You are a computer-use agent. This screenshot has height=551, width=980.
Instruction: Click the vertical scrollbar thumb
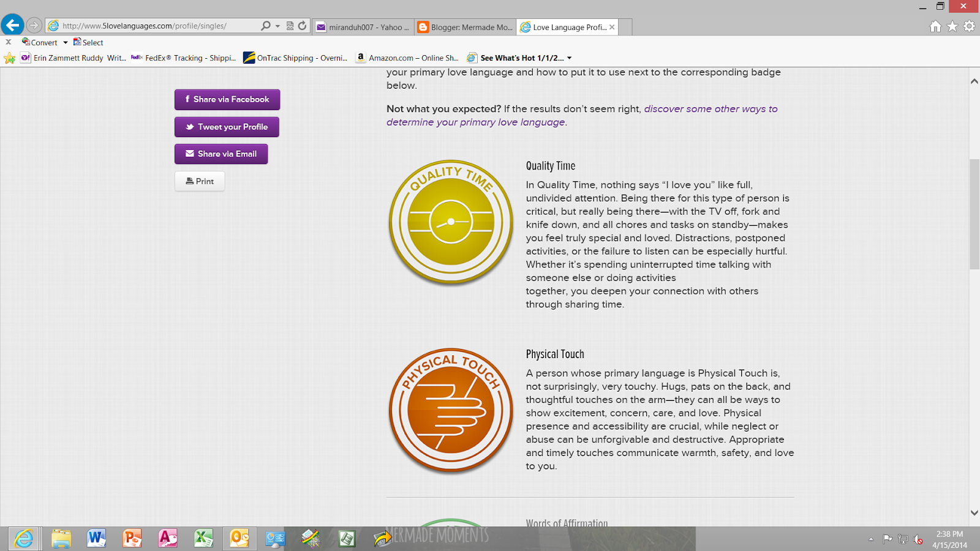[974, 214]
